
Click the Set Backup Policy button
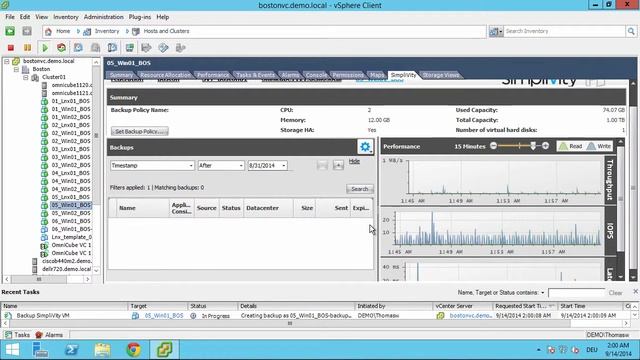tap(140, 131)
